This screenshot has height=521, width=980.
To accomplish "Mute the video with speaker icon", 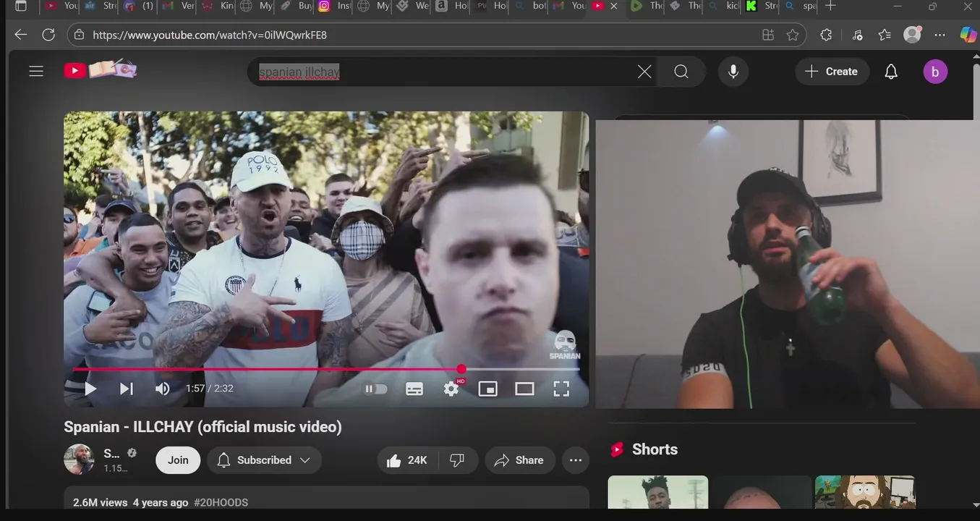I will tap(162, 389).
